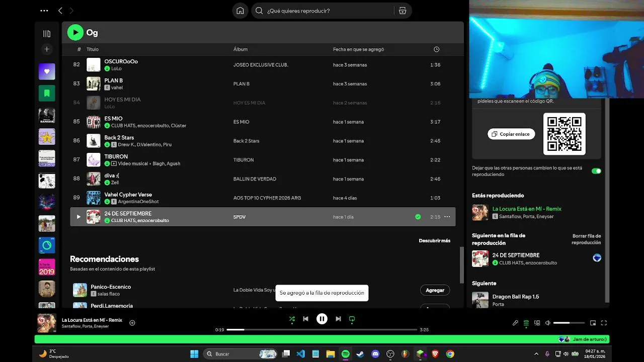This screenshot has width=644, height=362.
Task: Open the artist link Zell
Action: coord(115,183)
